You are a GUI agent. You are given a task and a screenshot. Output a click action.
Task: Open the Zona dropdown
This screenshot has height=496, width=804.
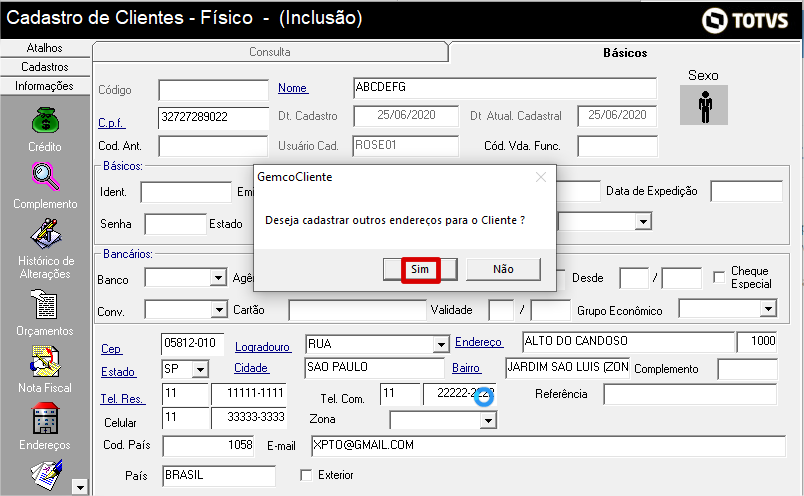[x=488, y=421]
